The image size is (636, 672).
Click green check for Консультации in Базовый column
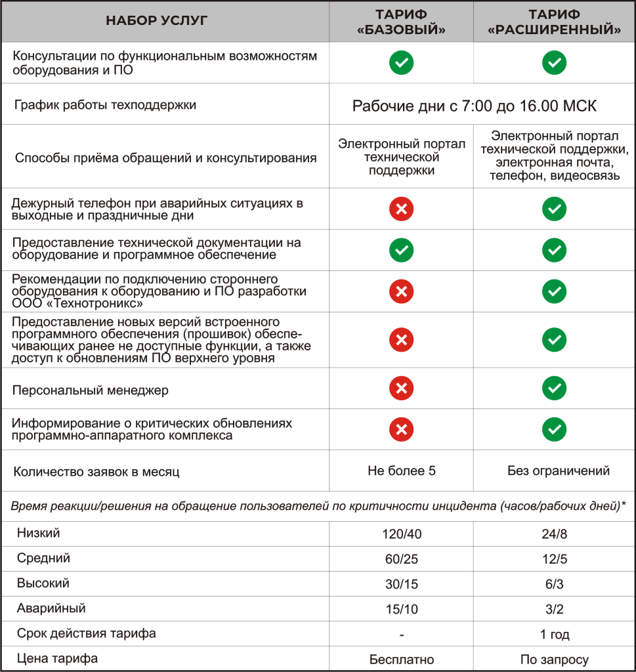tap(401, 62)
